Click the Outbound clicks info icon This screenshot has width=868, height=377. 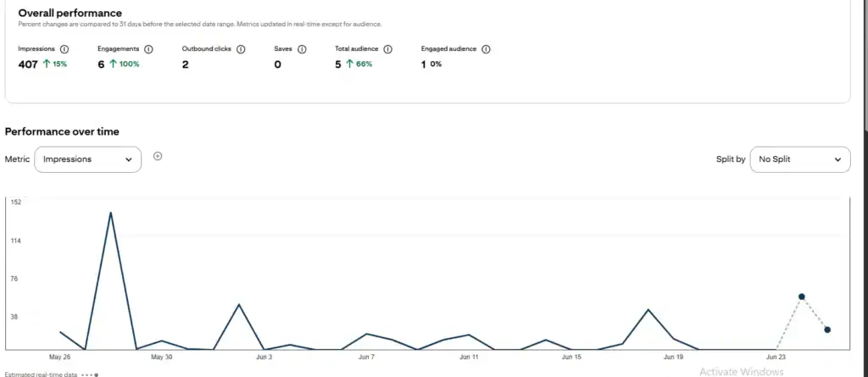click(241, 49)
